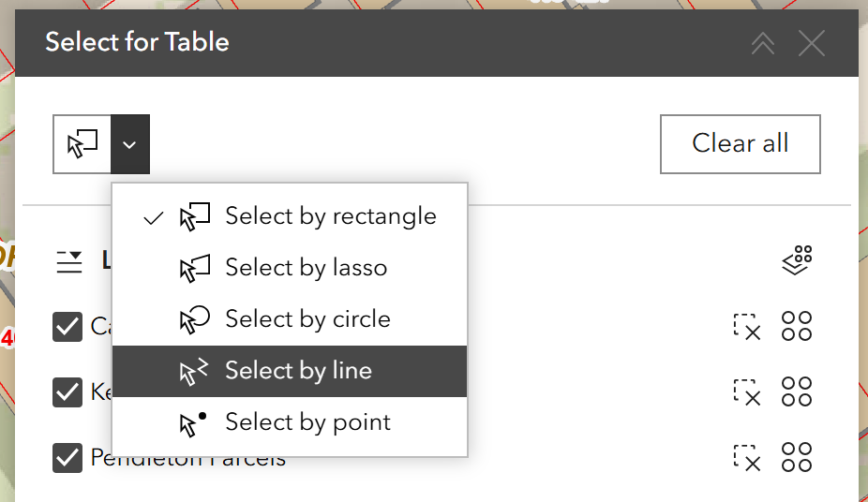Uncheck the first layer checkbox

[67, 327]
